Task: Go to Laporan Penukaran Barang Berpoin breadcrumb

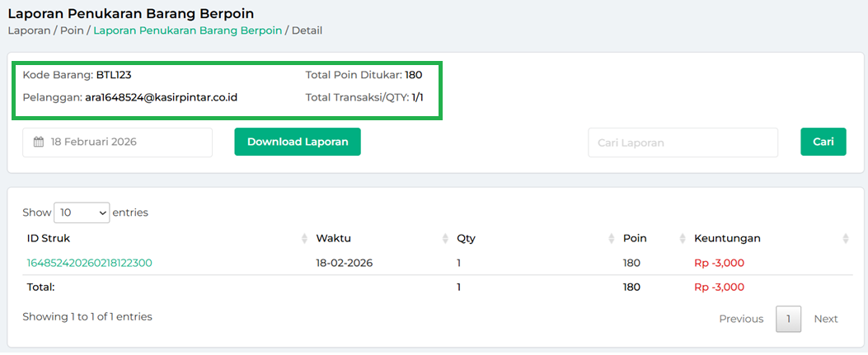Action: pyautogui.click(x=187, y=30)
